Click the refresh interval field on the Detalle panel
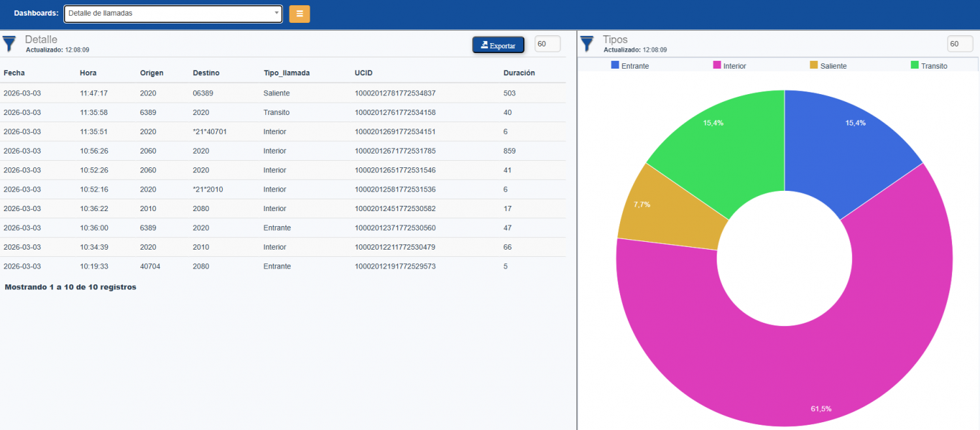Image resolution: width=980 pixels, height=430 pixels. pyautogui.click(x=547, y=44)
